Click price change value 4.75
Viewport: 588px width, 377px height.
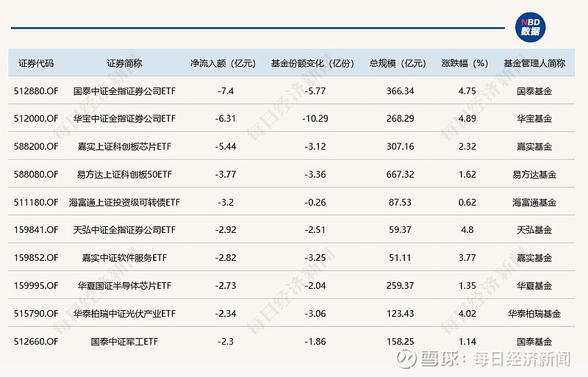(x=467, y=91)
